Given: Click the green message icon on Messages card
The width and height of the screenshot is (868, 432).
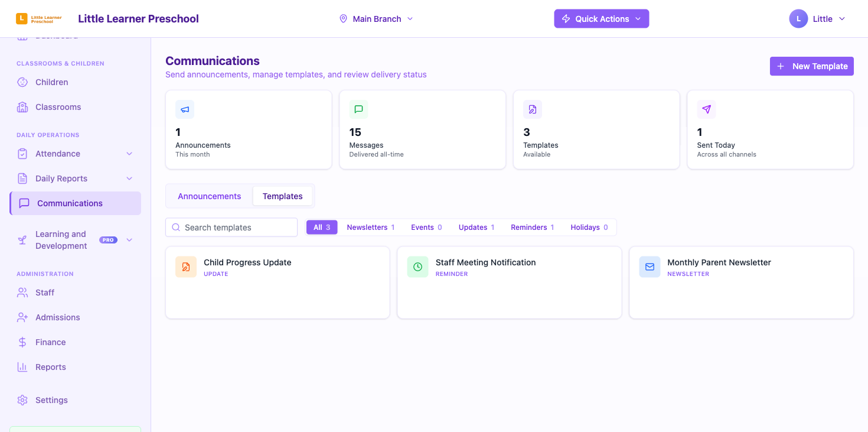Looking at the screenshot, I should 358,109.
